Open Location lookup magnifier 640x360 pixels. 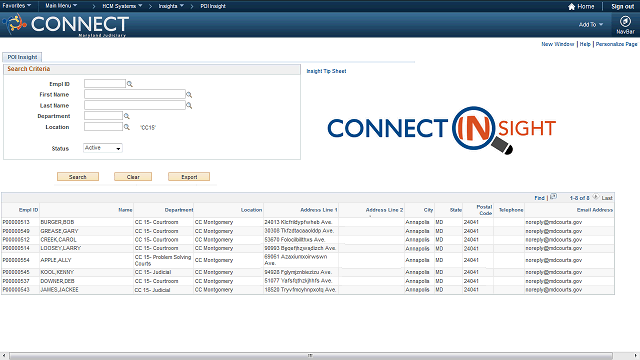pyautogui.click(x=127, y=127)
